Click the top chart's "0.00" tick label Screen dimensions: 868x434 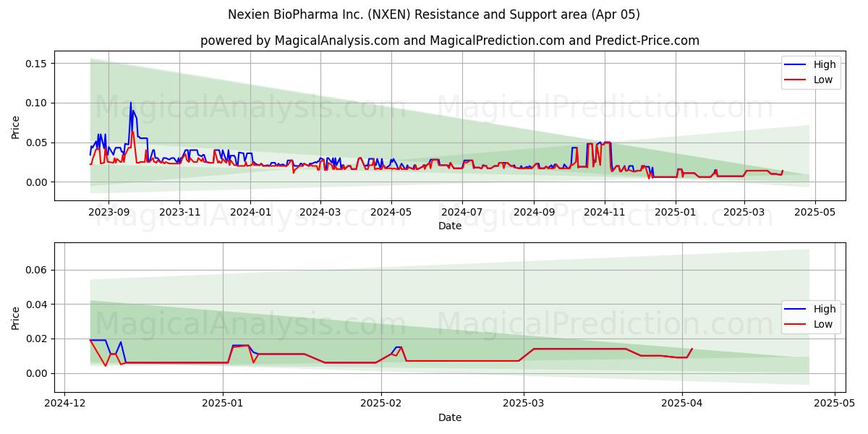click(x=38, y=182)
